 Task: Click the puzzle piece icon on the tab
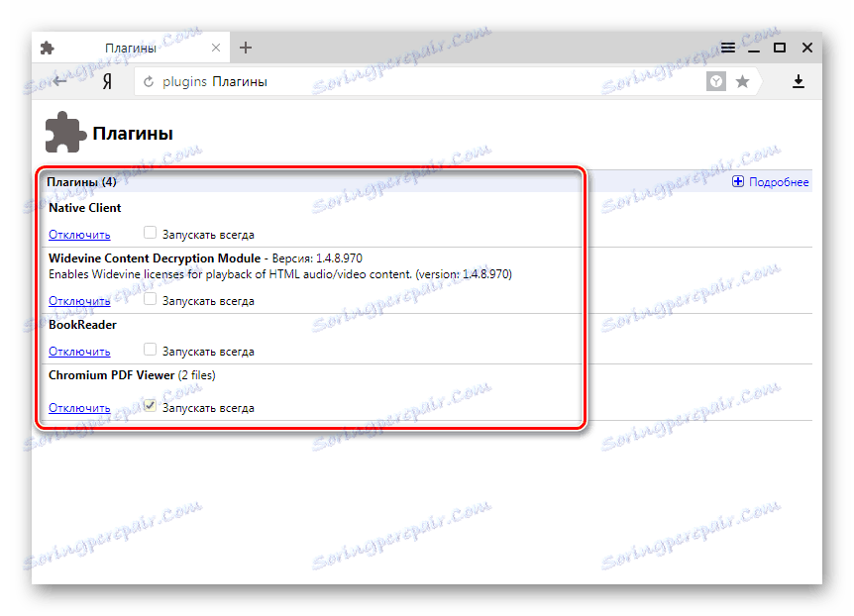coord(48,48)
